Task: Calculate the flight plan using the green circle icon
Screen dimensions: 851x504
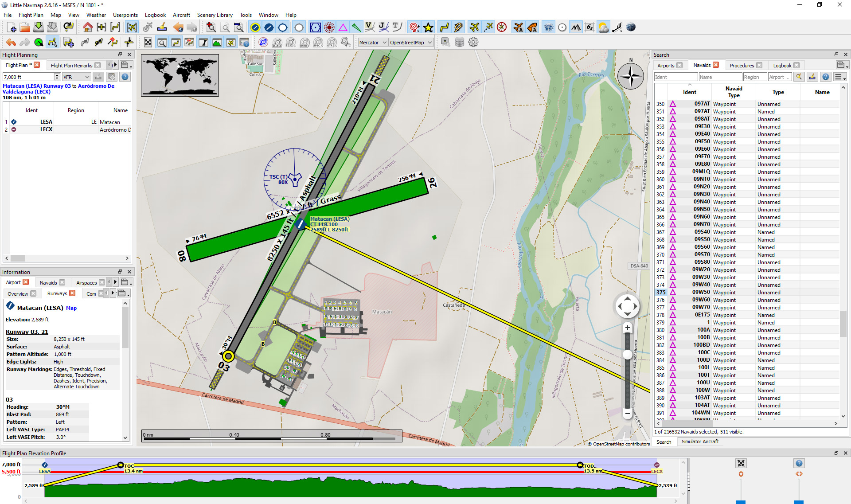Action: 39,43
